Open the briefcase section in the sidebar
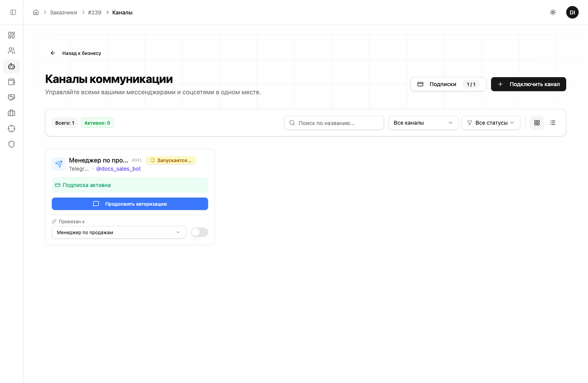This screenshot has width=588, height=383. point(11,113)
